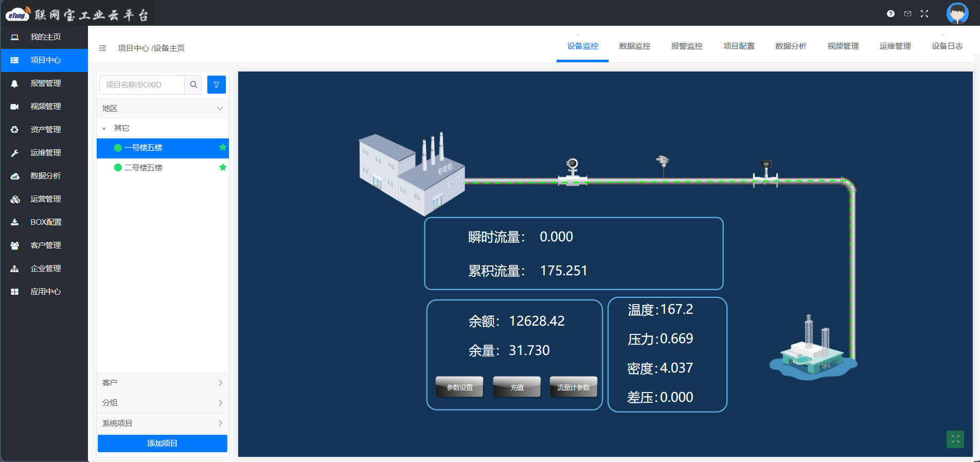Viewport: 980px width, 462px height.
Task: Click the 添加项目 button
Action: pyautogui.click(x=163, y=443)
